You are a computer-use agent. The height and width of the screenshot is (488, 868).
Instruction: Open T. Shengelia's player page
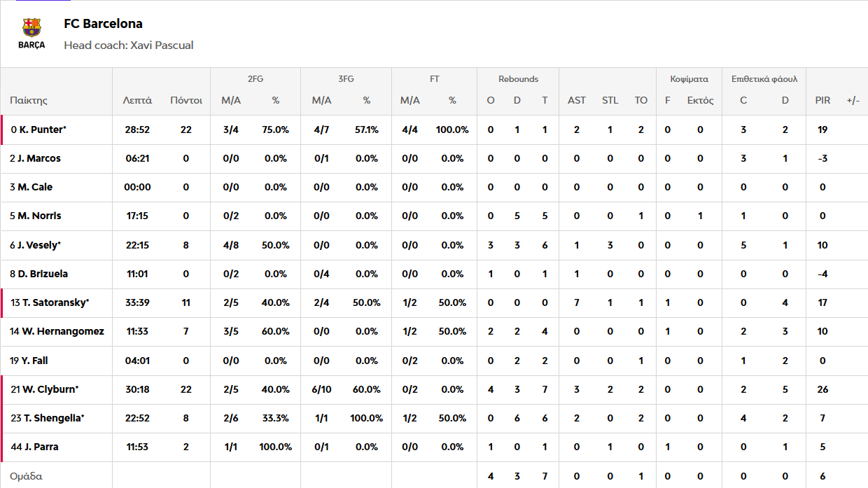[x=52, y=418]
